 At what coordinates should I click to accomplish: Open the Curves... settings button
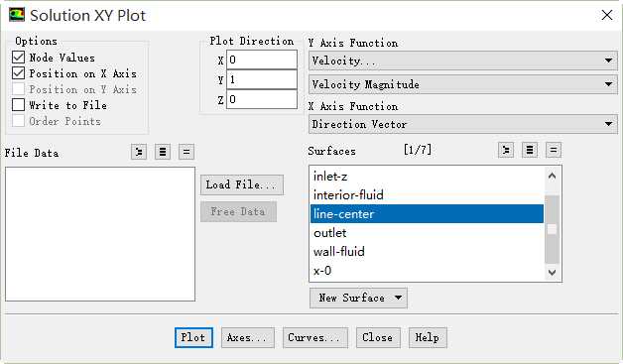tap(315, 338)
